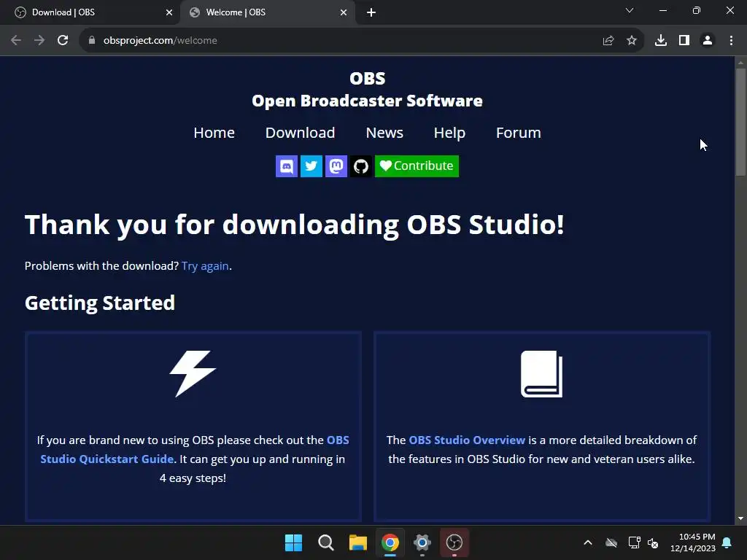Viewport: 747px width, 560px height.
Task: Open the OBS Studio Overview link
Action: click(467, 440)
